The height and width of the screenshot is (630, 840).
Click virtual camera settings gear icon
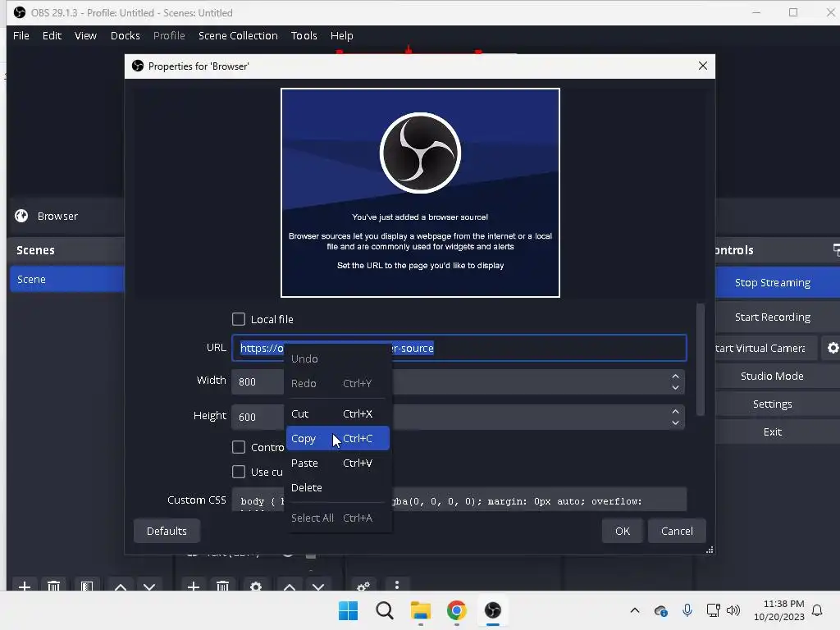pos(833,348)
